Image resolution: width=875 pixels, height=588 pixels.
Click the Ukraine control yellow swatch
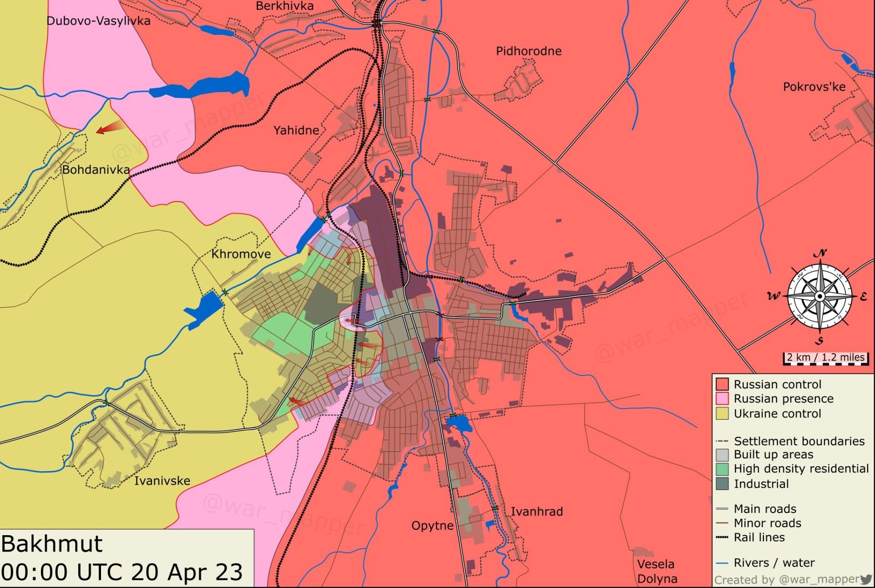tap(722, 413)
